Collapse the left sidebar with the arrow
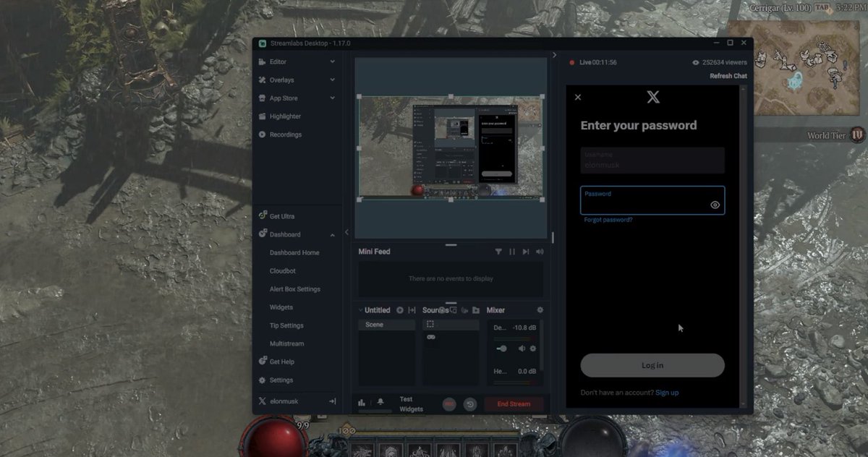The width and height of the screenshot is (868, 457). tap(346, 232)
